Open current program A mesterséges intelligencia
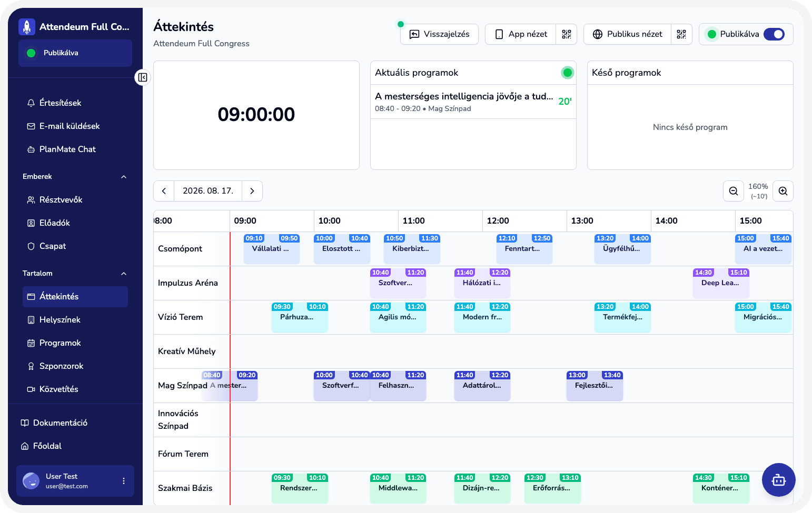Viewport: 812px width, 513px height. tap(473, 102)
